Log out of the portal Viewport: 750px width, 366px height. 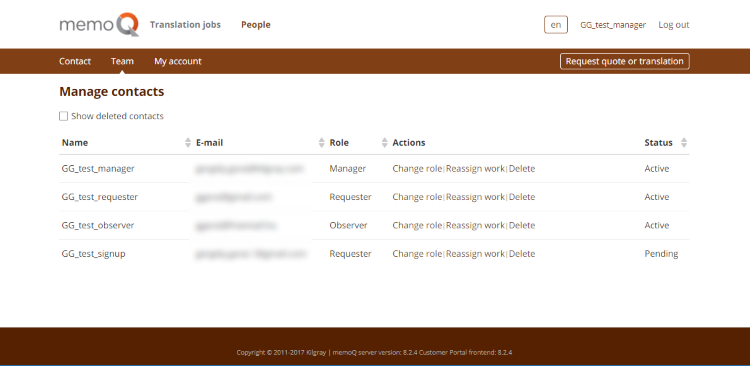coord(674,25)
